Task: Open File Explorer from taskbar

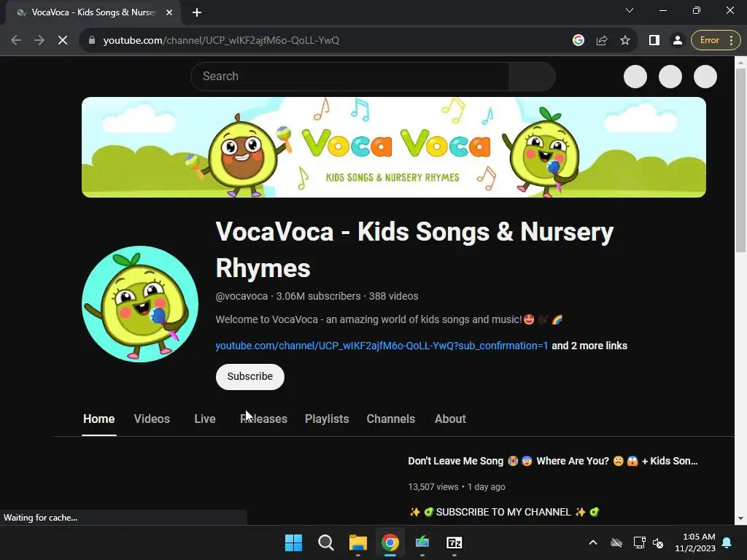Action: coord(357,542)
